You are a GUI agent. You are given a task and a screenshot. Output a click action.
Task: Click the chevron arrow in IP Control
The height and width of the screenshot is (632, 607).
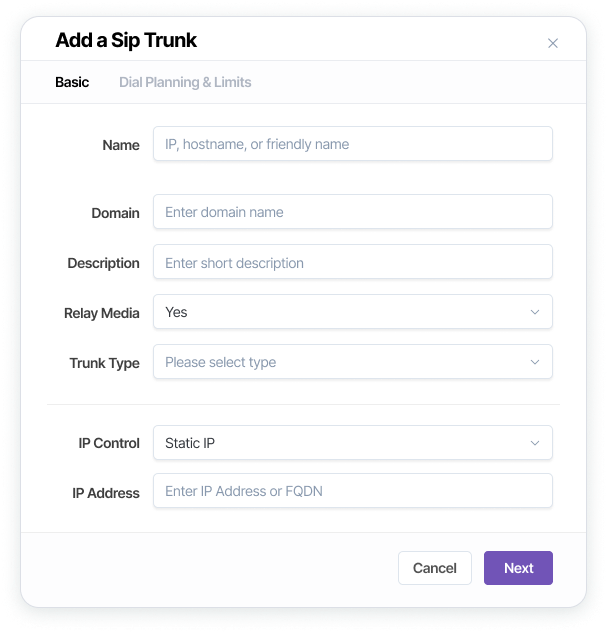click(535, 443)
